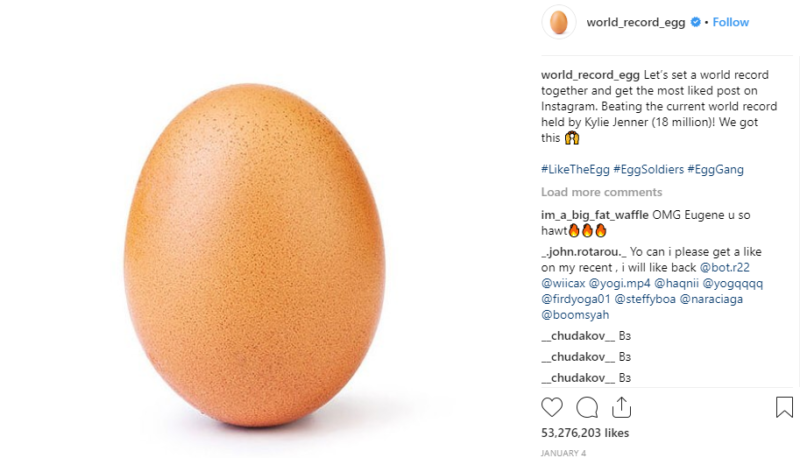Click world_record_egg username in header

coord(636,22)
